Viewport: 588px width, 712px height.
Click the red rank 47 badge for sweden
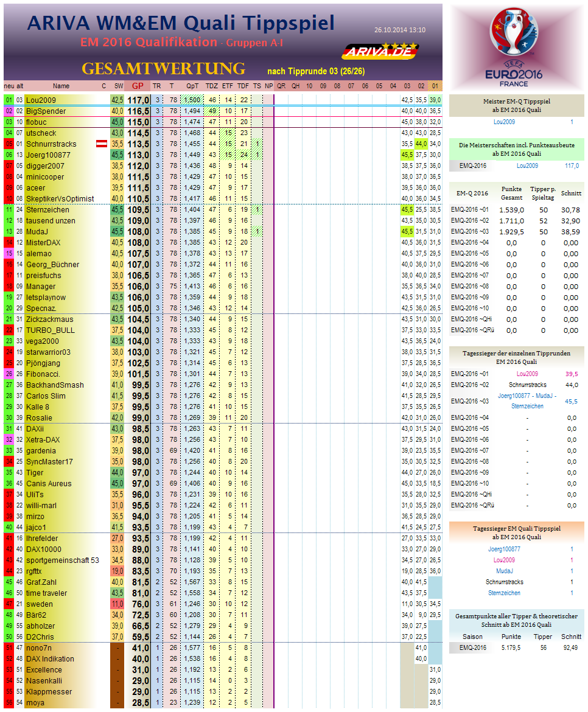[x=9, y=604]
